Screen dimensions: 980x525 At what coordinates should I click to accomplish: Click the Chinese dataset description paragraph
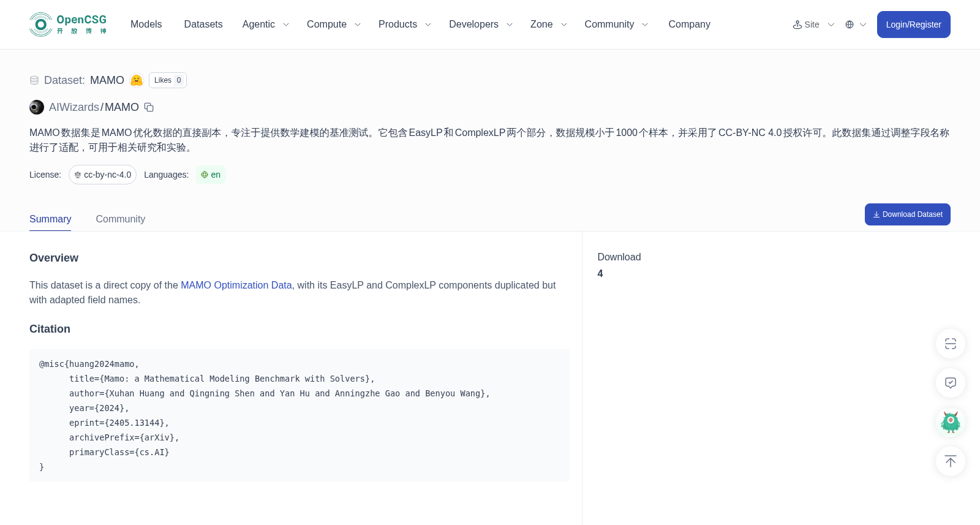point(489,140)
